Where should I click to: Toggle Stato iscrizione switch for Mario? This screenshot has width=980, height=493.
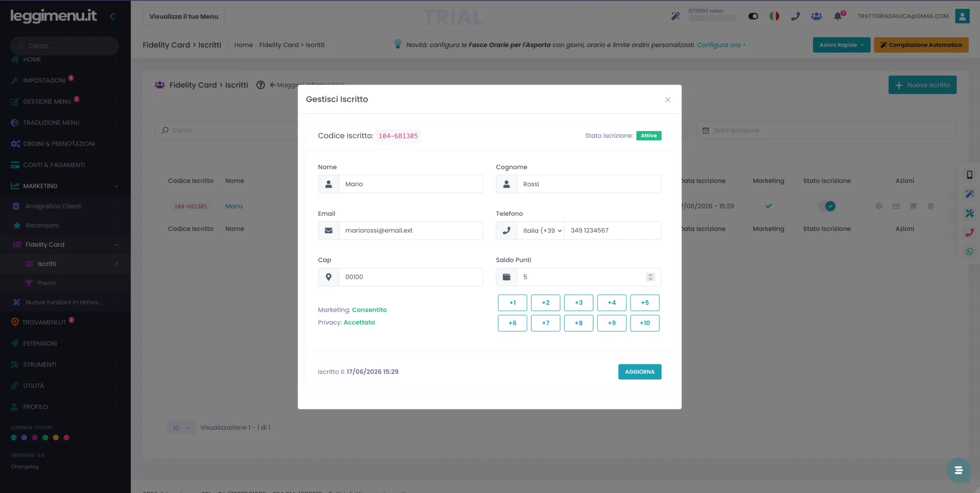coord(826,206)
